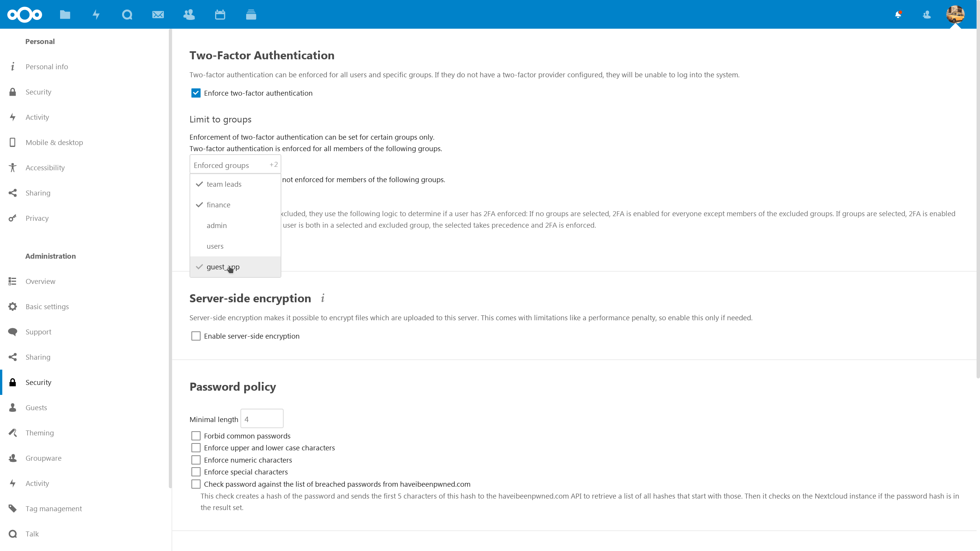Select admin in the groups dropdown

tap(217, 225)
